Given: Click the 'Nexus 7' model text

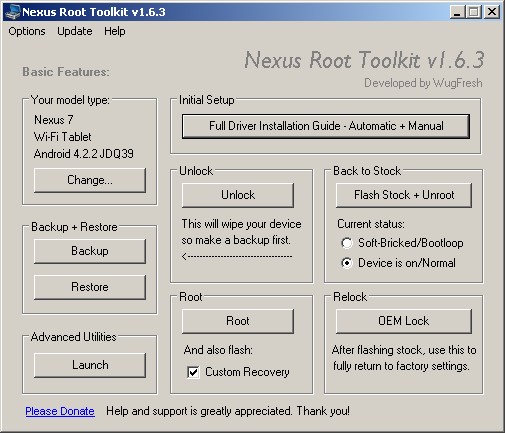Looking at the screenshot, I should [54, 120].
